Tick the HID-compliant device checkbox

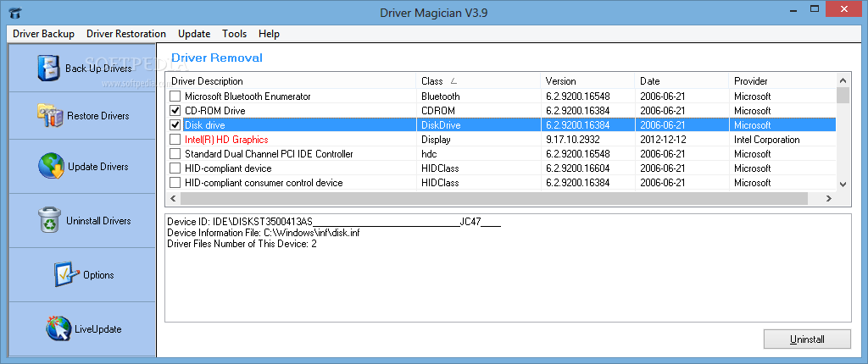tap(175, 168)
